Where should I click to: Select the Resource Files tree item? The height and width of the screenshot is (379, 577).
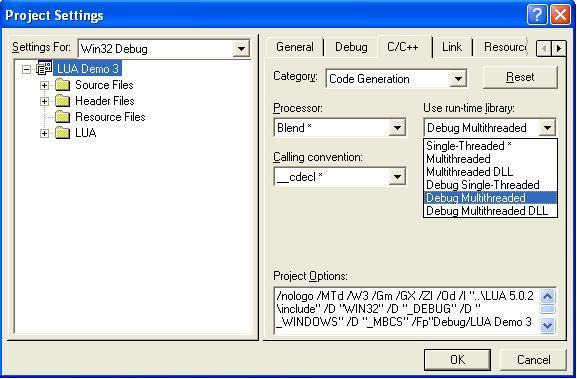pos(110,117)
